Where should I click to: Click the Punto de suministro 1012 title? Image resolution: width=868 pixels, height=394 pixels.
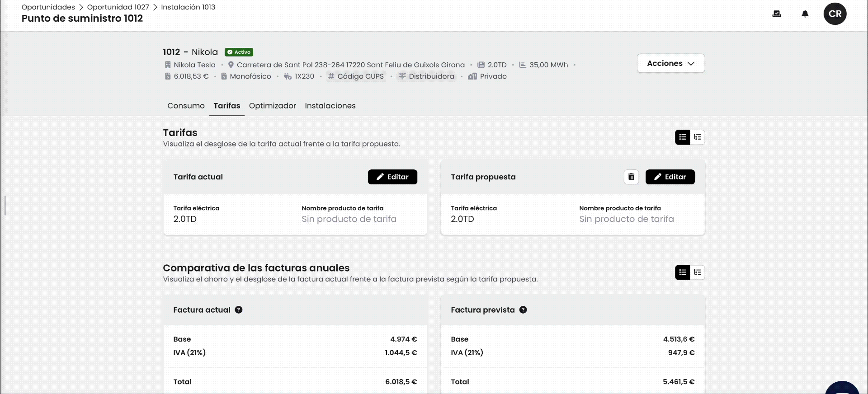pos(82,19)
